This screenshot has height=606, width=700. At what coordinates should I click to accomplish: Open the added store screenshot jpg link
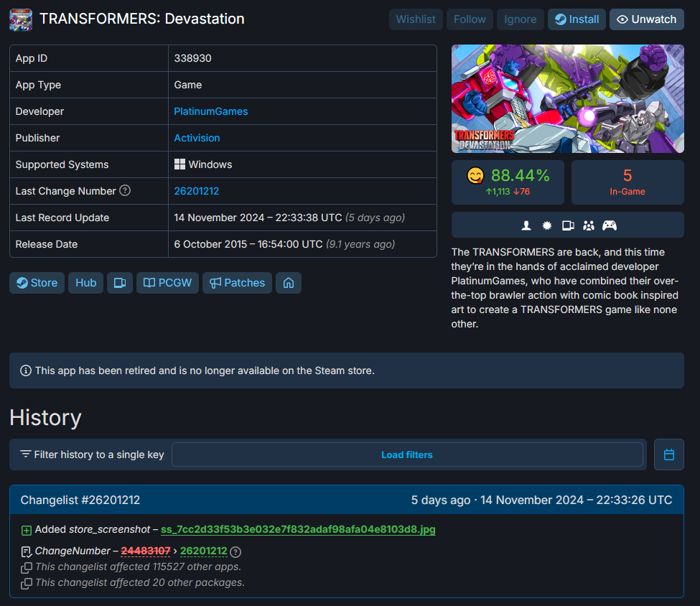[298, 529]
